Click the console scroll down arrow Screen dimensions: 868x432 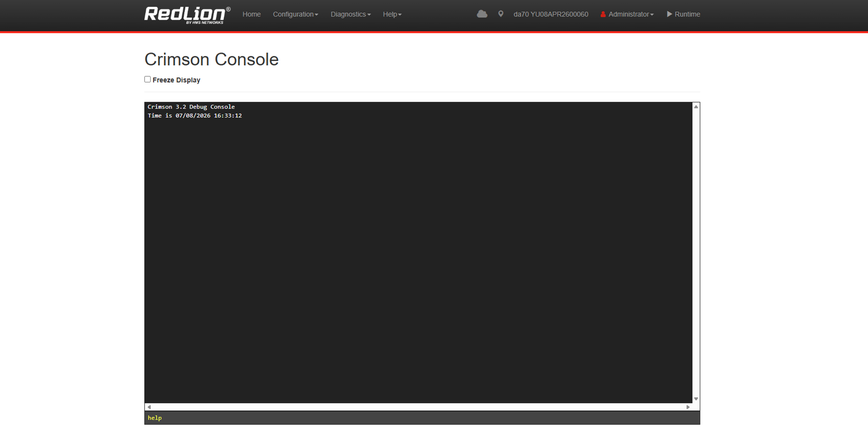696,399
